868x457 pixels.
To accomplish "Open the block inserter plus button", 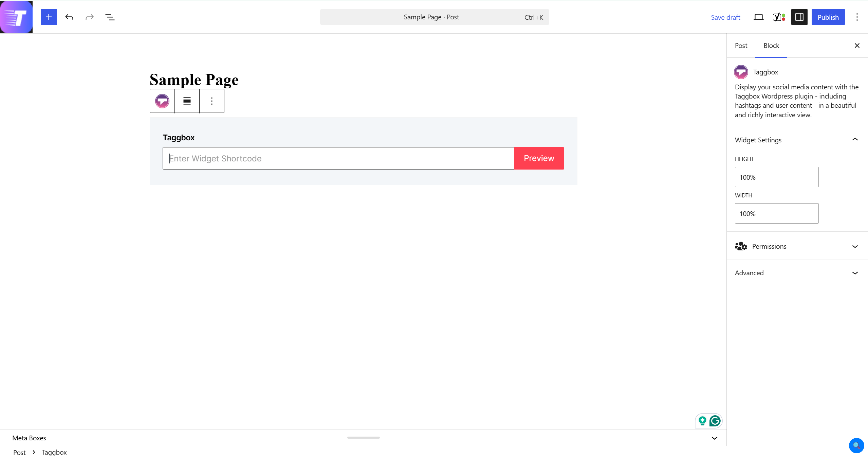I will coord(49,17).
